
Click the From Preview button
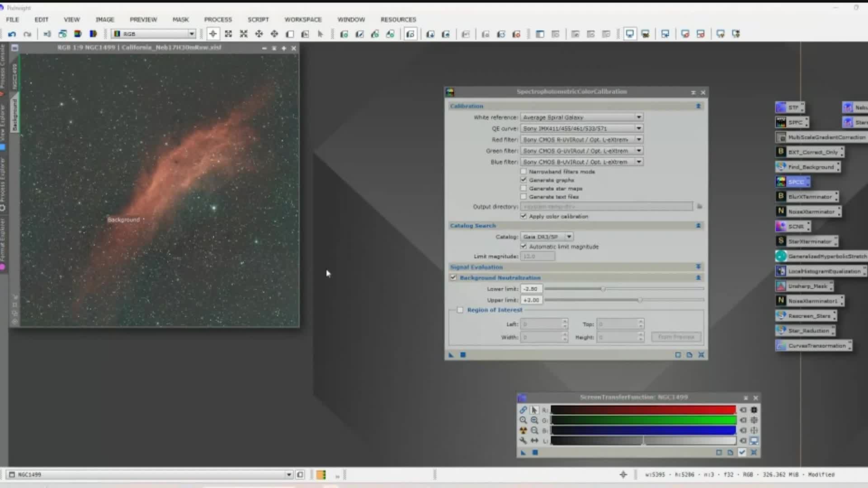(x=675, y=337)
